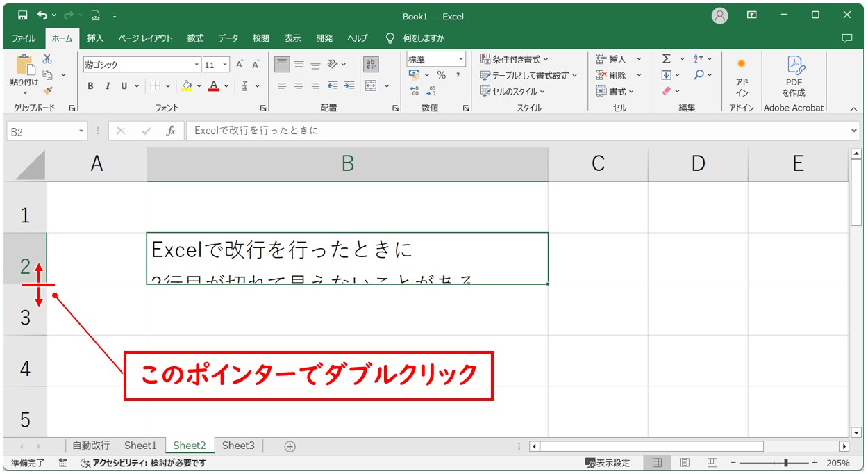Toggle Bold formatting
The width and height of the screenshot is (868, 474).
[x=91, y=86]
